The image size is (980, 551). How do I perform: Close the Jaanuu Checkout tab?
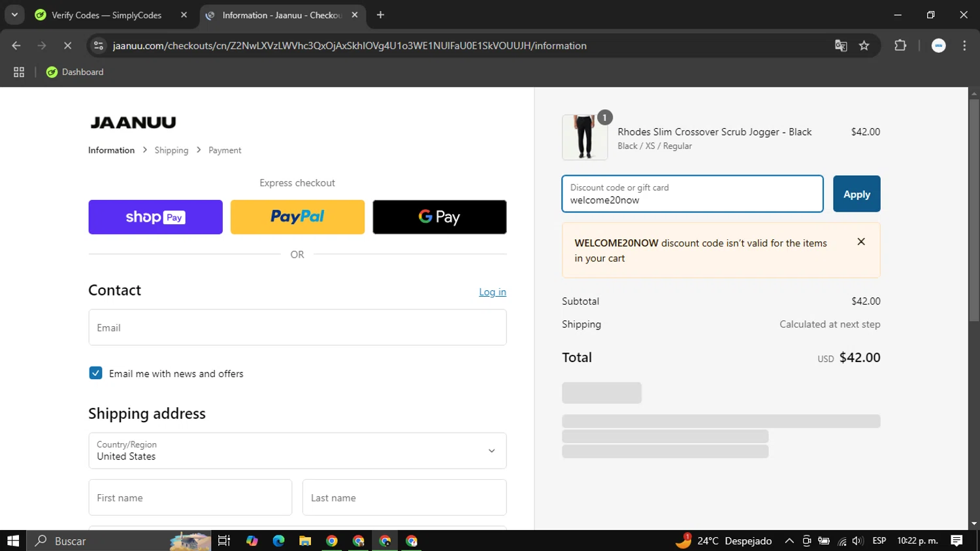pyautogui.click(x=355, y=15)
